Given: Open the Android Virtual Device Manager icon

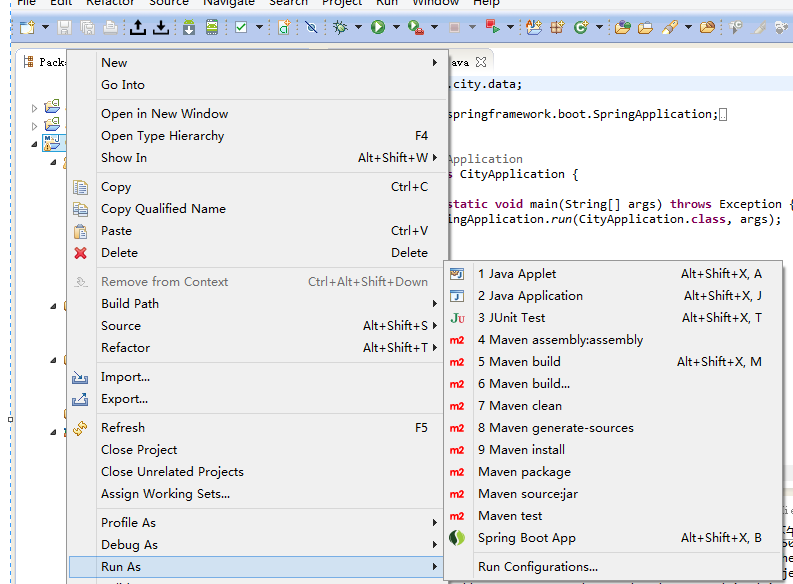Looking at the screenshot, I should point(212,27).
